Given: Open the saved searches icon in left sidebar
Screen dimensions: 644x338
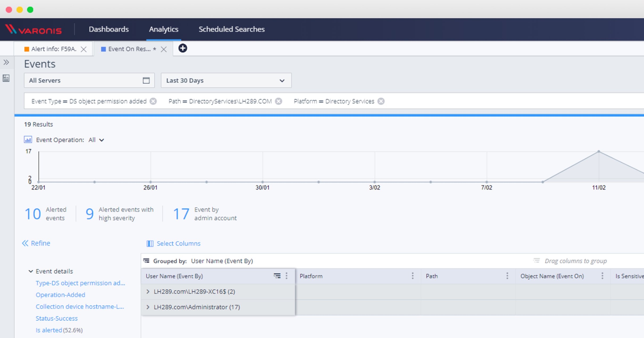Looking at the screenshot, I should (6, 78).
